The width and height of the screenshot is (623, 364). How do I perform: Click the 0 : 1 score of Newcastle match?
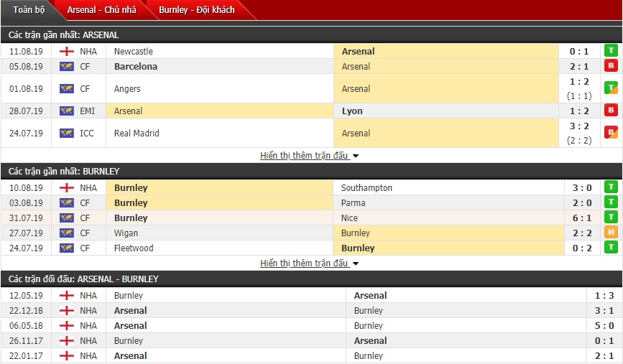pyautogui.click(x=579, y=51)
